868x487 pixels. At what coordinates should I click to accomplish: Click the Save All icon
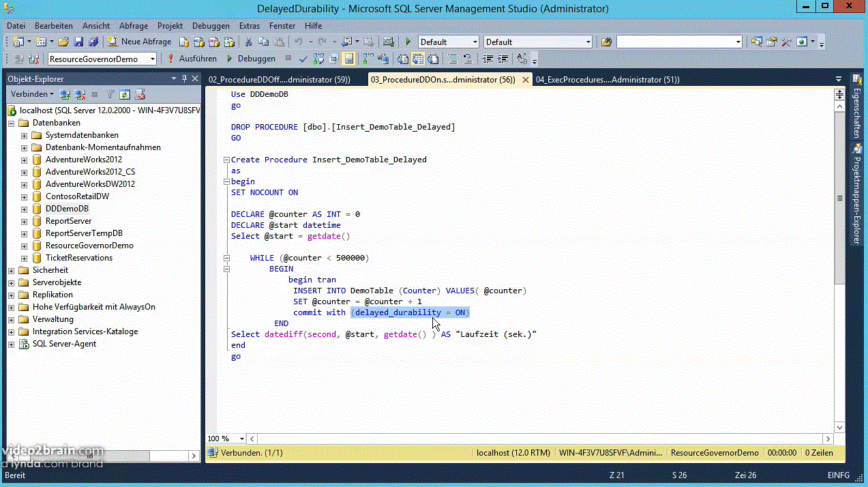pyautogui.click(x=93, y=42)
